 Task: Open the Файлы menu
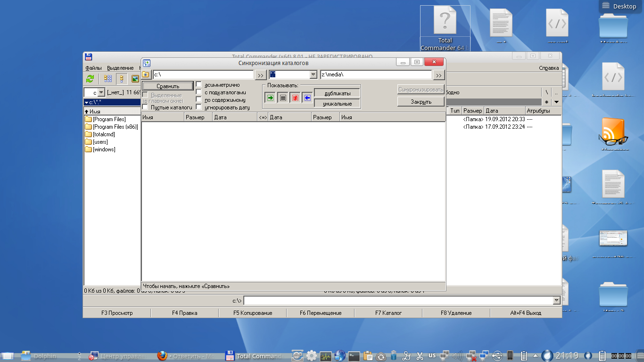pyautogui.click(x=93, y=68)
